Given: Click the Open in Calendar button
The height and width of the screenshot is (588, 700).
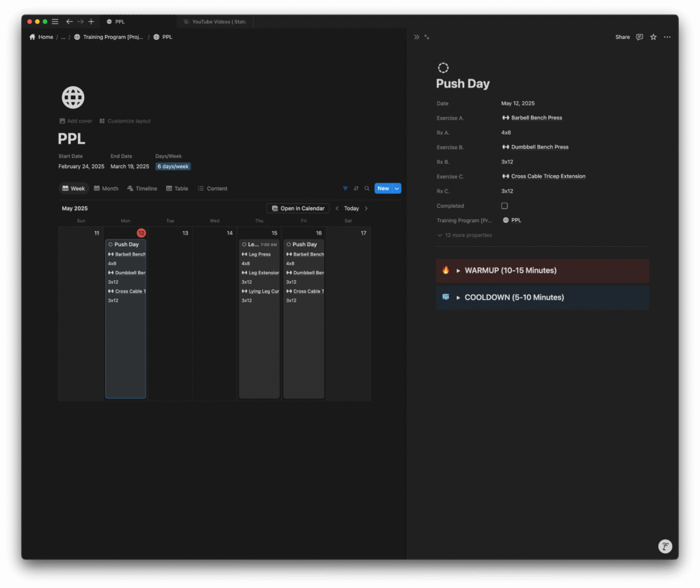Looking at the screenshot, I should (298, 209).
